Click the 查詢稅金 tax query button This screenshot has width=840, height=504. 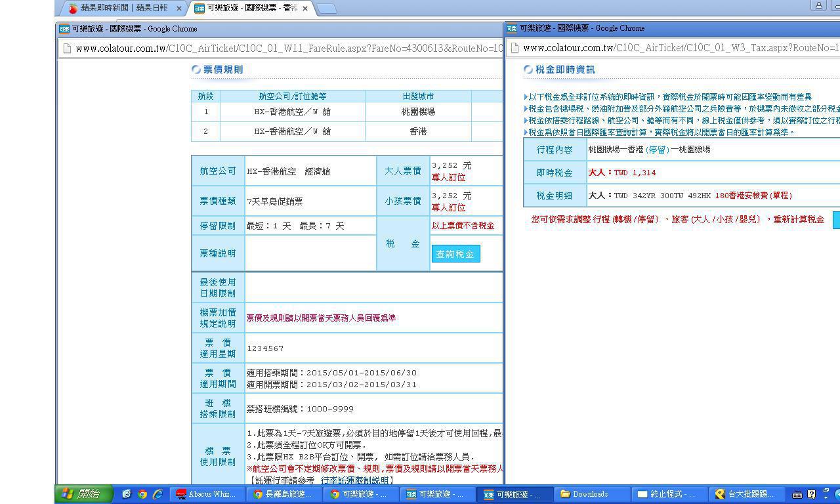pyautogui.click(x=455, y=254)
